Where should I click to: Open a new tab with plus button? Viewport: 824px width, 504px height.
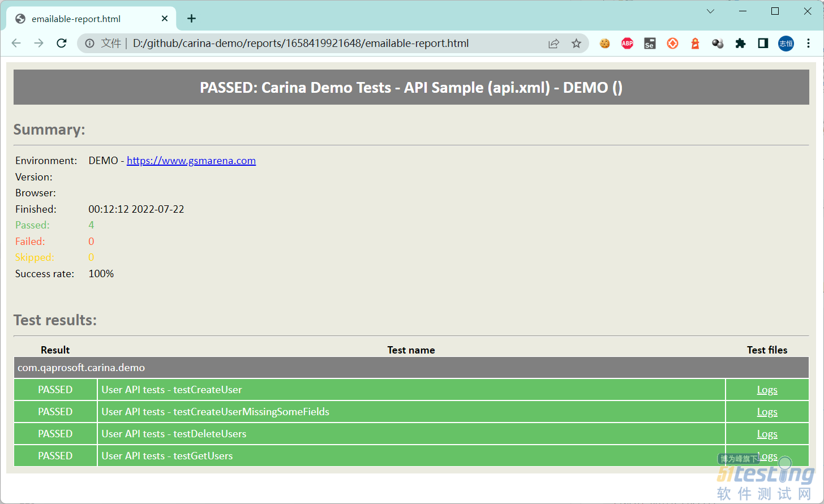click(192, 19)
